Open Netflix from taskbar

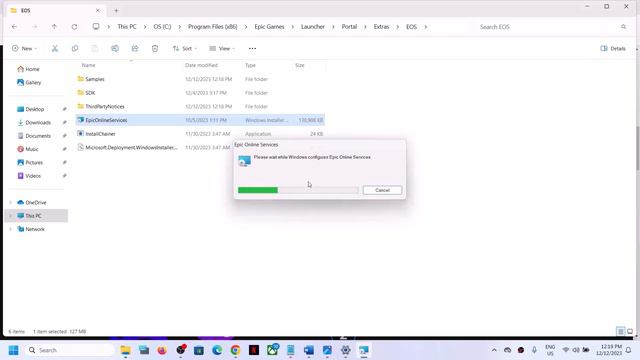254,350
